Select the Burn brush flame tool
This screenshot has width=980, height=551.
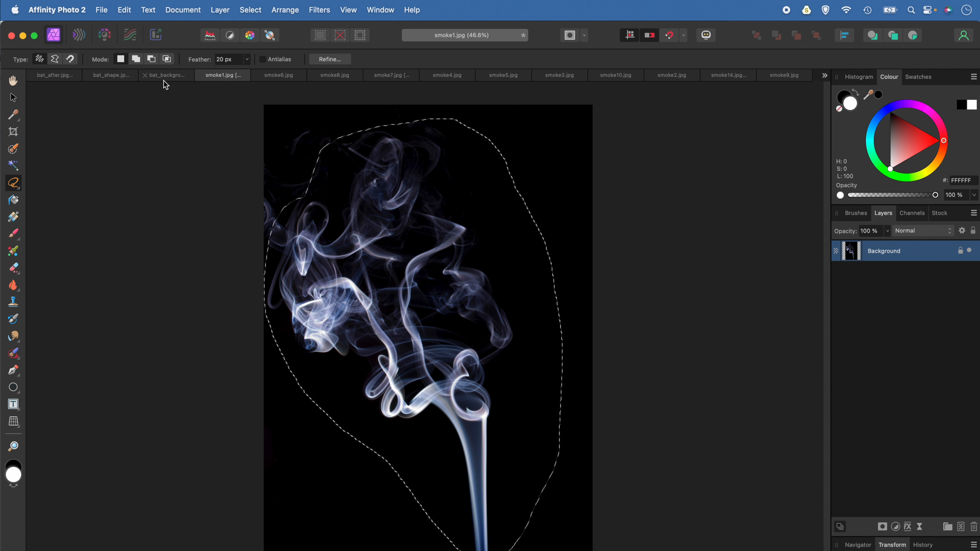(x=13, y=285)
